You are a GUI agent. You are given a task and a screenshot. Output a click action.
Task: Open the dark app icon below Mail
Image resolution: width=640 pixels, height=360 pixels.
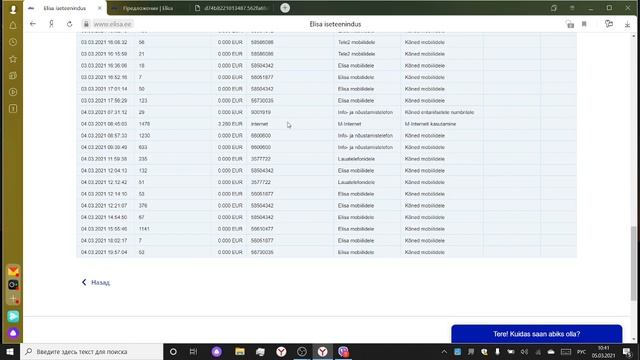pyautogui.click(x=13, y=284)
